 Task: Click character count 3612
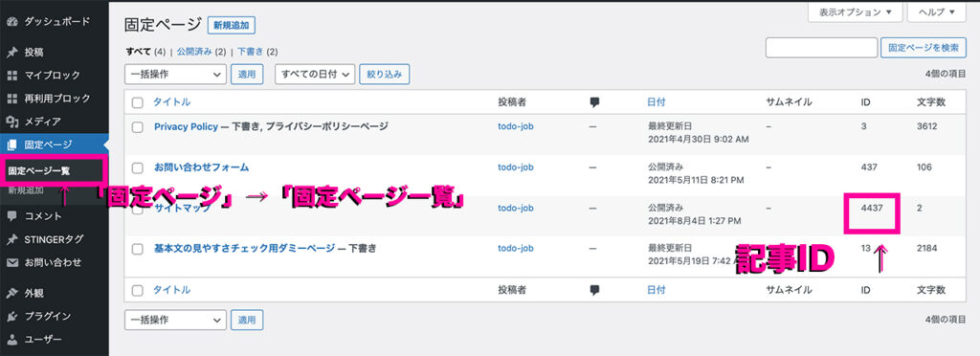point(926,126)
